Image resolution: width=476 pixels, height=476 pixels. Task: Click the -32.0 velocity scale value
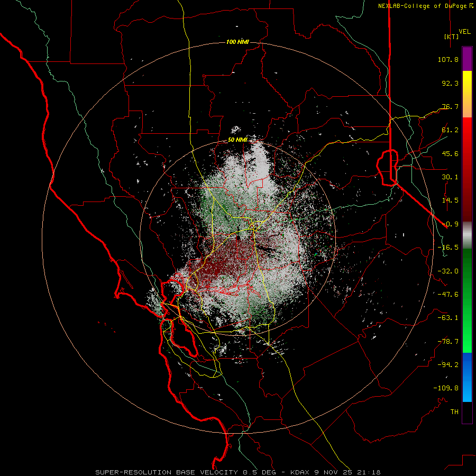pos(448,271)
